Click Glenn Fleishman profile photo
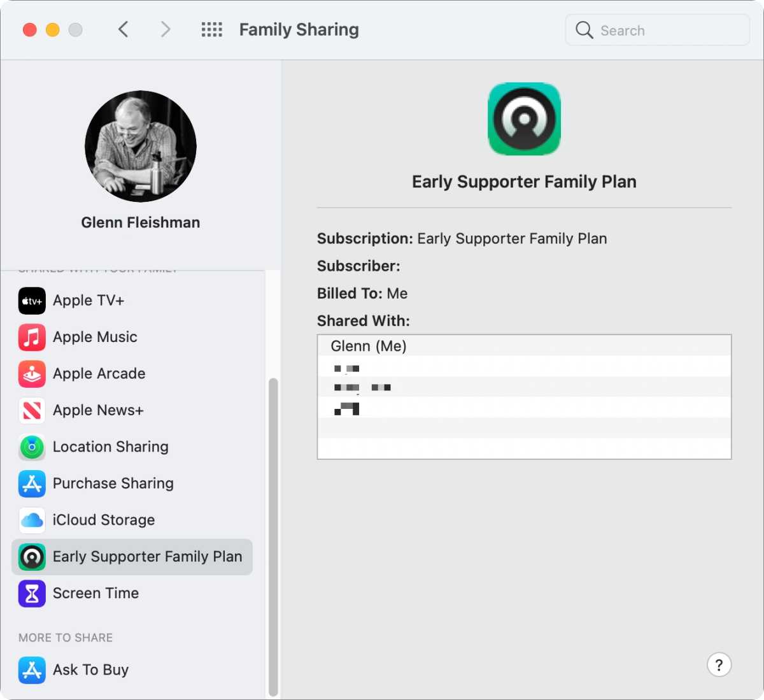The image size is (764, 700). click(x=141, y=146)
